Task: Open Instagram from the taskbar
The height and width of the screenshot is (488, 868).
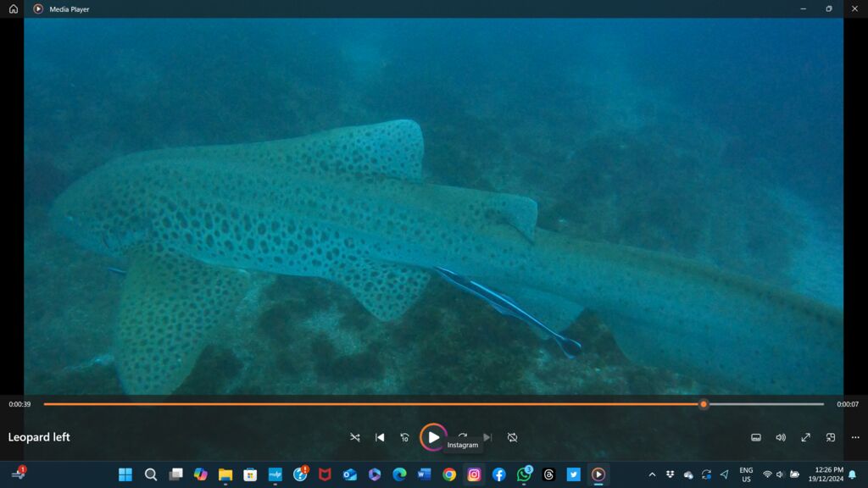Action: [474, 474]
